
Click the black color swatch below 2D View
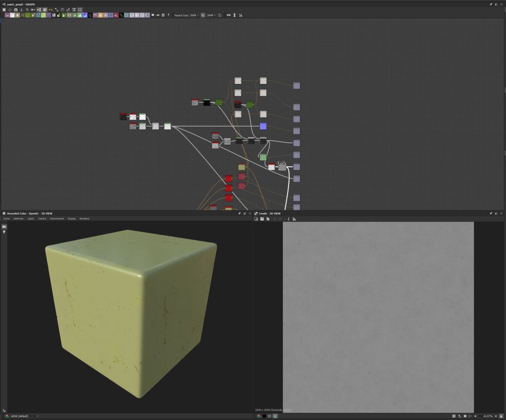264,416
